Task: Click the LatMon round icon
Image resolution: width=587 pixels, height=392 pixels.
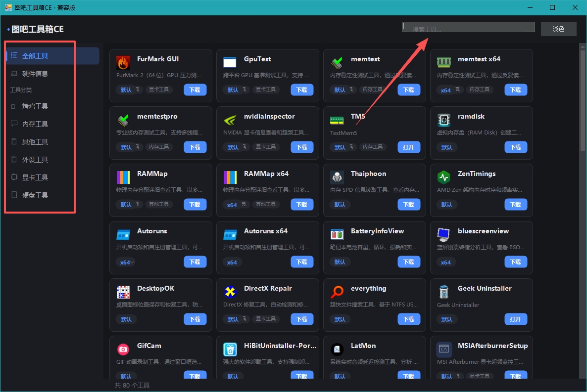Action: [x=337, y=349]
